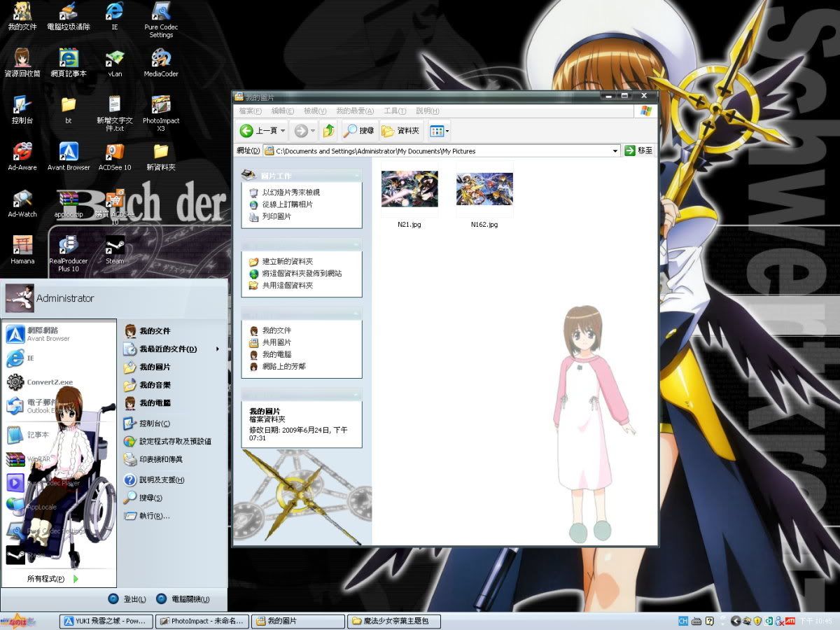Click the address bar path field

441,150
